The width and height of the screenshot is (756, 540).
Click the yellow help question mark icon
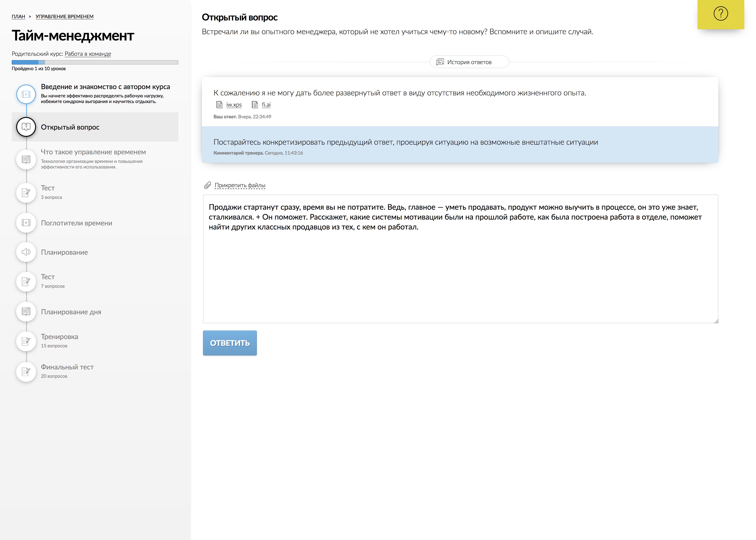(x=720, y=14)
